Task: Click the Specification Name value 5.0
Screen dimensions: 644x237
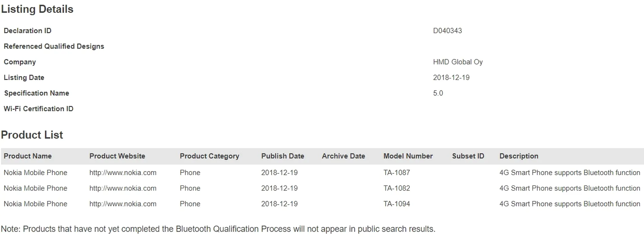Action: tap(438, 93)
